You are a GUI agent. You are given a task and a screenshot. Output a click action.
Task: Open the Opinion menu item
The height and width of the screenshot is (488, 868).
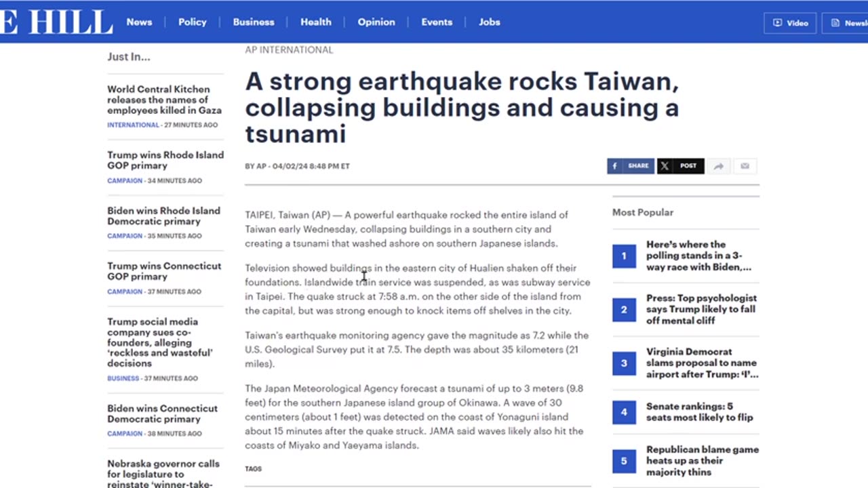pos(376,22)
